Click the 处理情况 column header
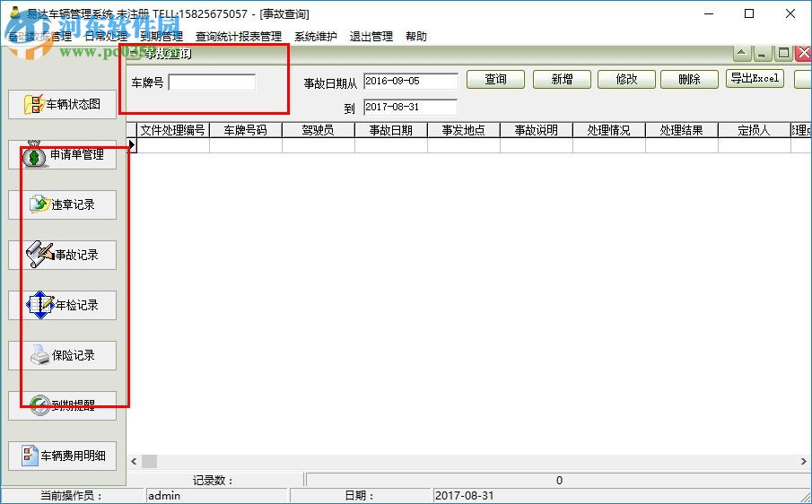This screenshot has height=504, width=812. pos(609,130)
